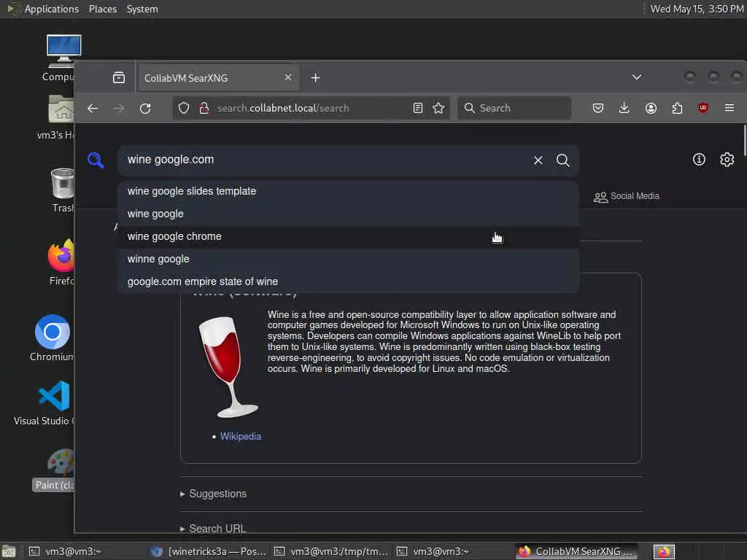
Task: Open the list all tabs chevron
Action: coord(636,77)
